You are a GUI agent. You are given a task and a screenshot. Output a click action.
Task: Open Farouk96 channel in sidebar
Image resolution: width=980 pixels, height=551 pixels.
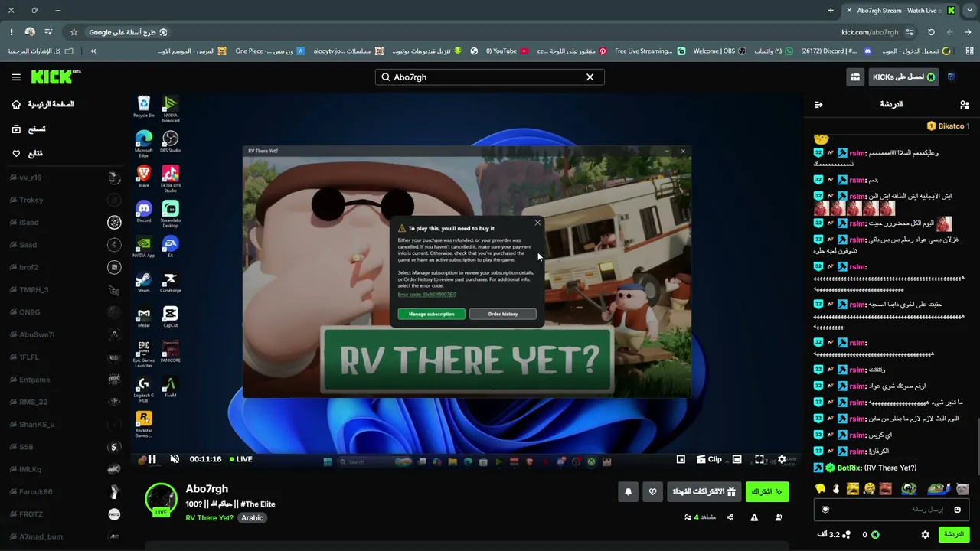coord(65,492)
